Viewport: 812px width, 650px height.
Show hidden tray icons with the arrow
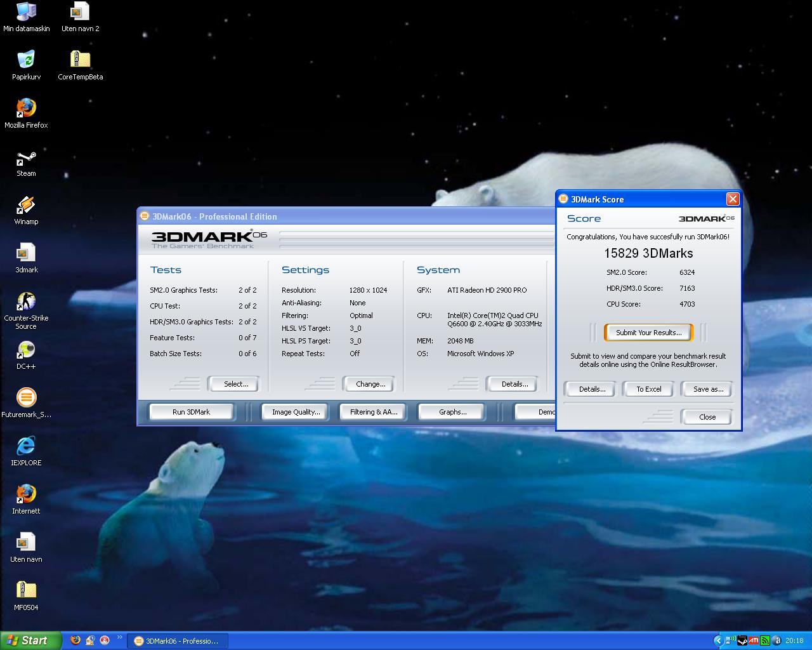click(718, 640)
